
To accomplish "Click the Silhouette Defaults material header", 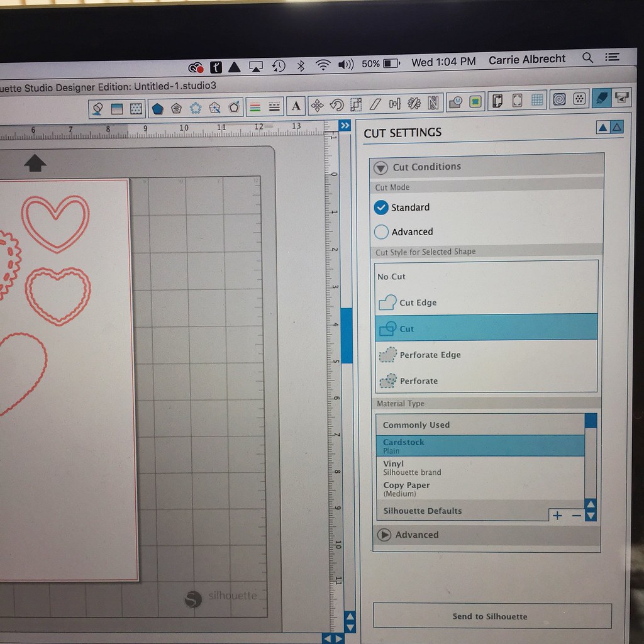I will point(462,511).
